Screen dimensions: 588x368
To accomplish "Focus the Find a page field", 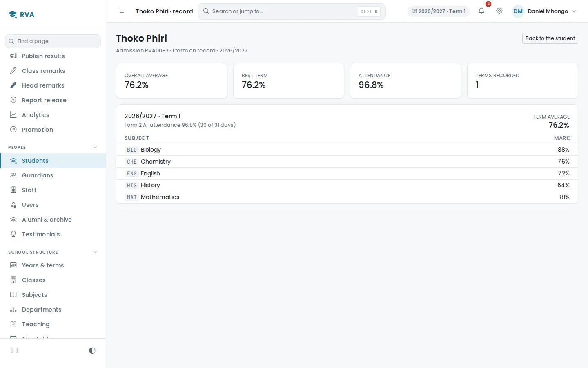I will (x=53, y=41).
